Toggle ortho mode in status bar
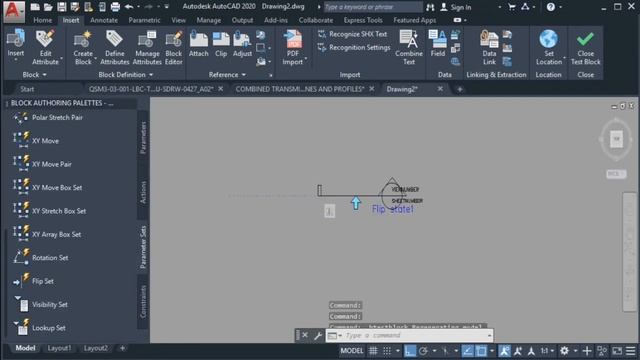Image resolution: width=640 pixels, height=360 pixels. pos(410,351)
